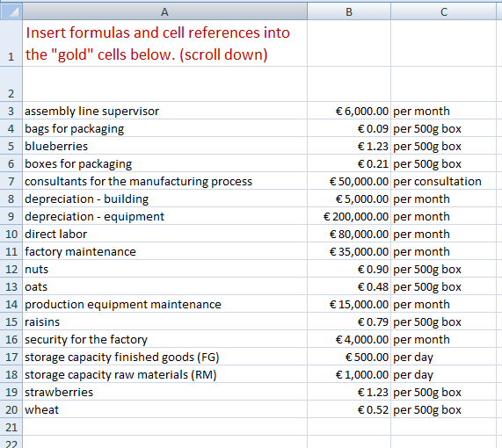Click 'per day' in the storage RM row
Image resolution: width=502 pixels, height=448 pixels.
pyautogui.click(x=443, y=374)
